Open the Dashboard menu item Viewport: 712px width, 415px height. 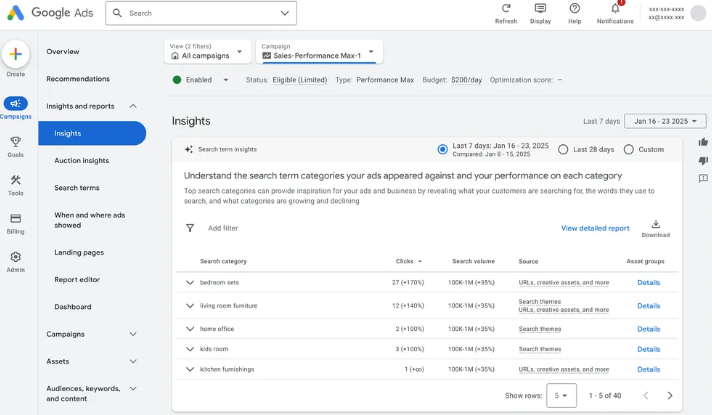pyautogui.click(x=73, y=307)
